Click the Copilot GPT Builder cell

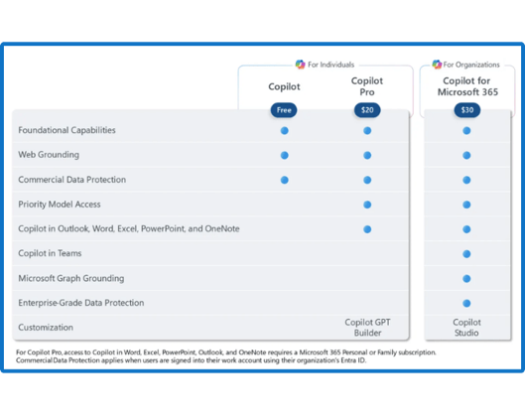tap(367, 328)
